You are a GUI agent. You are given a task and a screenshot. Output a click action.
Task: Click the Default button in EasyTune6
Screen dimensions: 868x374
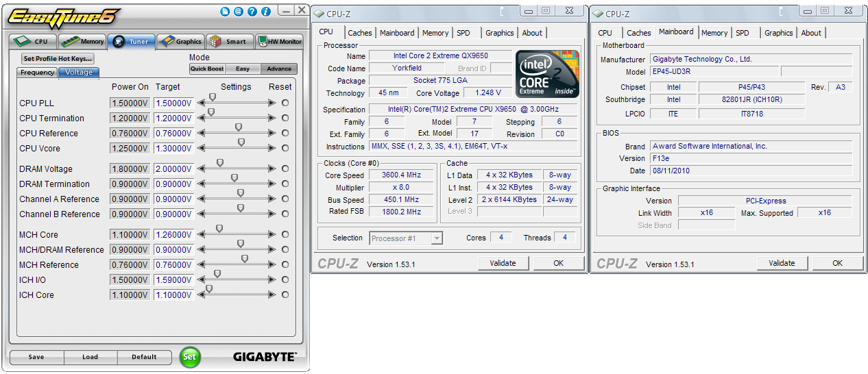144,357
